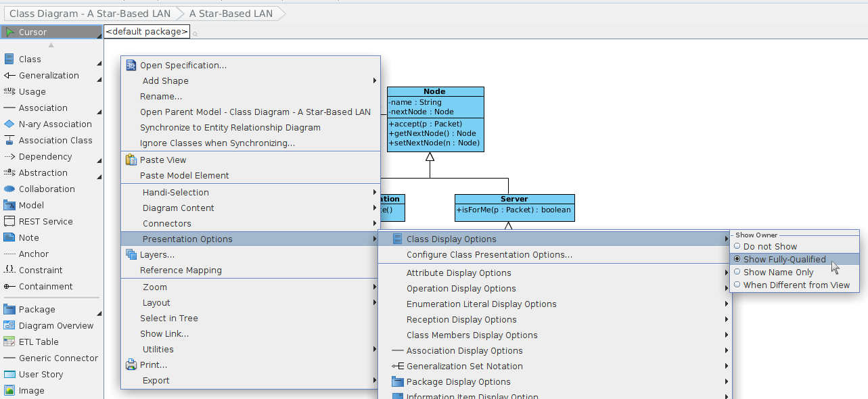Choose the Usage tool icon

coord(9,91)
